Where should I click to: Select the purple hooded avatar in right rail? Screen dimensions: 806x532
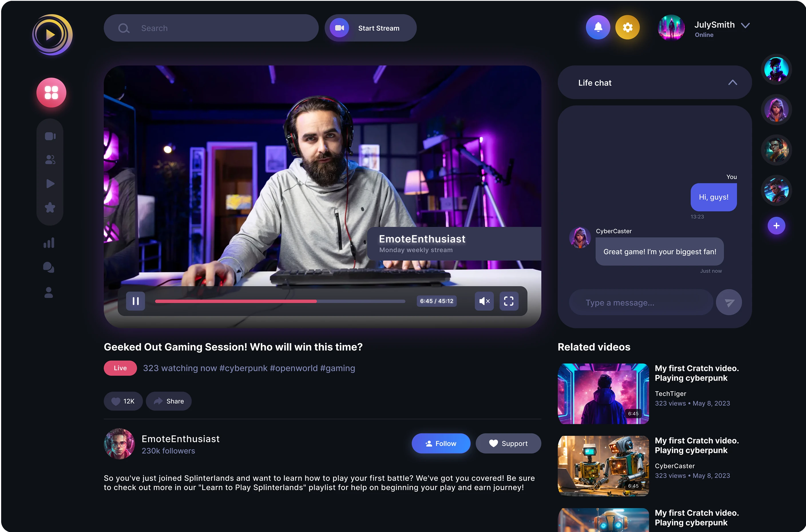(x=776, y=109)
